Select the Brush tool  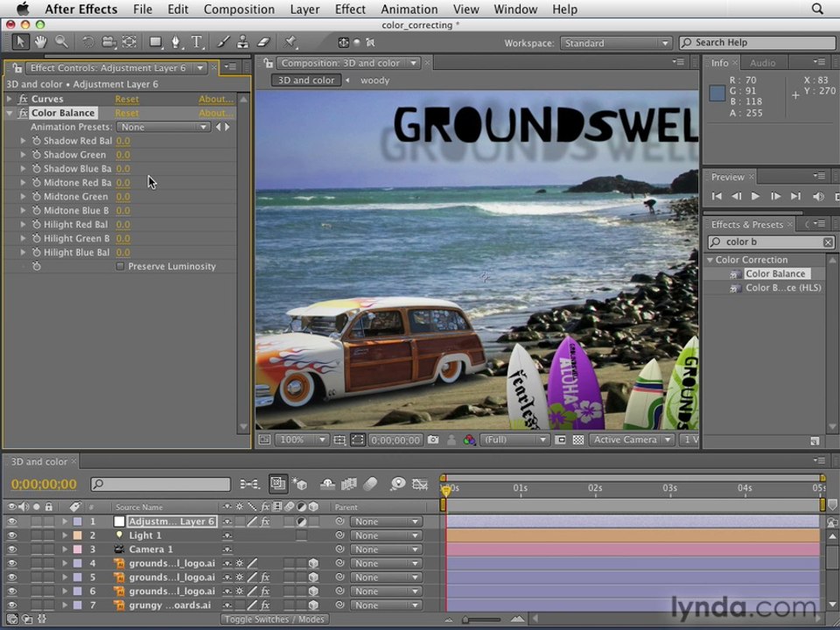(x=223, y=42)
